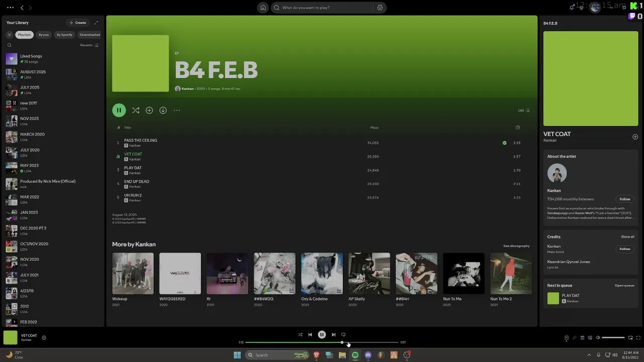Toggle shuffle in the player bar
Image resolution: width=644 pixels, height=362 pixels.
tap(300, 334)
